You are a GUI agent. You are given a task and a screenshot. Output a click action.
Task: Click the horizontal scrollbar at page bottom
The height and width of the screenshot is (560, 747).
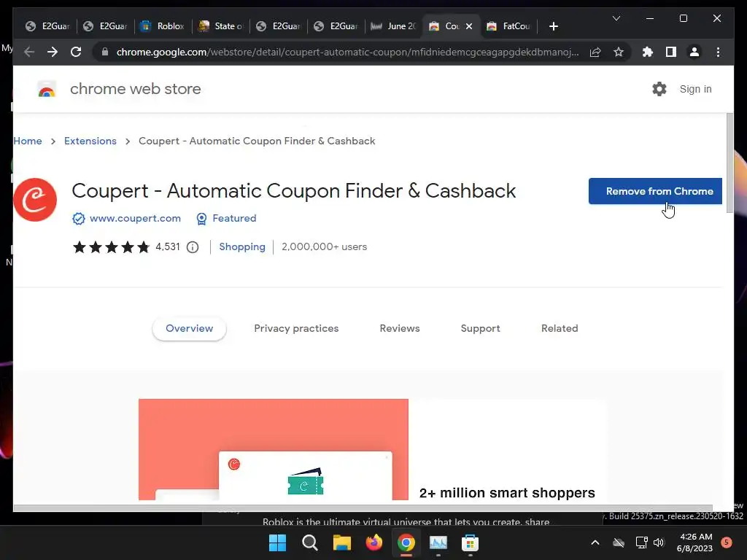[363, 507]
